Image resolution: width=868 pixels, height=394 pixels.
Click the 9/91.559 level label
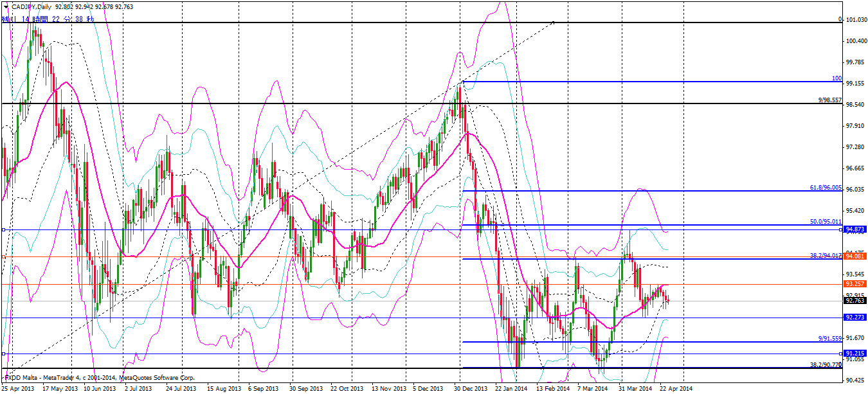tap(830, 338)
